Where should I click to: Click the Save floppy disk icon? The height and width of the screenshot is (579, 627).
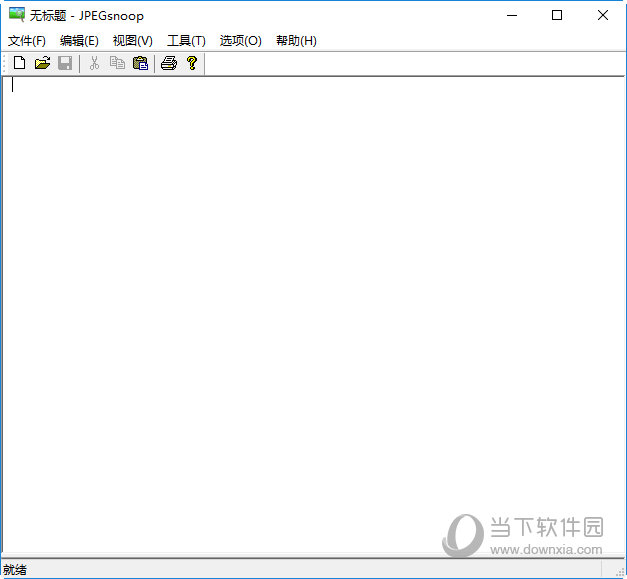(65, 63)
